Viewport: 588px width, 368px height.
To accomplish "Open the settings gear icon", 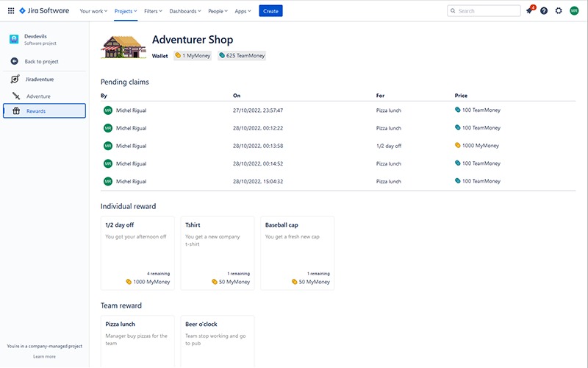I will 559,11.
